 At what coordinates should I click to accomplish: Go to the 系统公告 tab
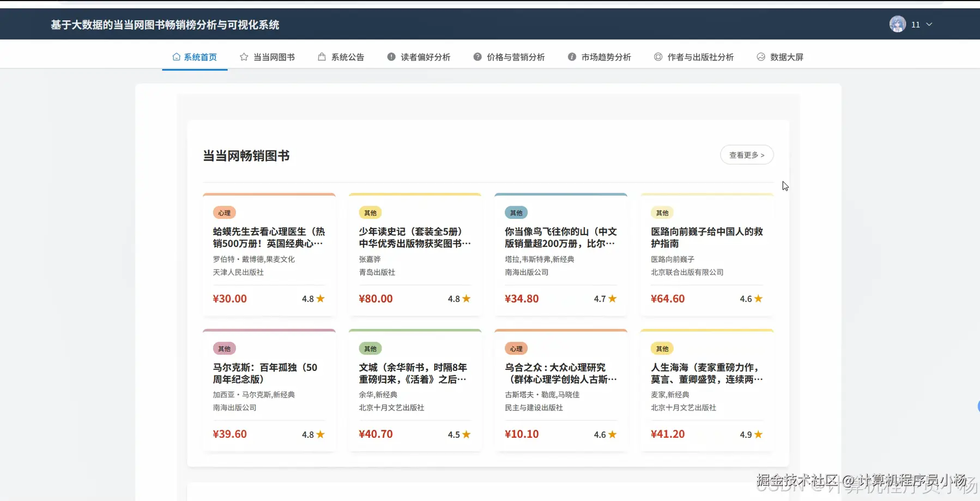point(341,57)
